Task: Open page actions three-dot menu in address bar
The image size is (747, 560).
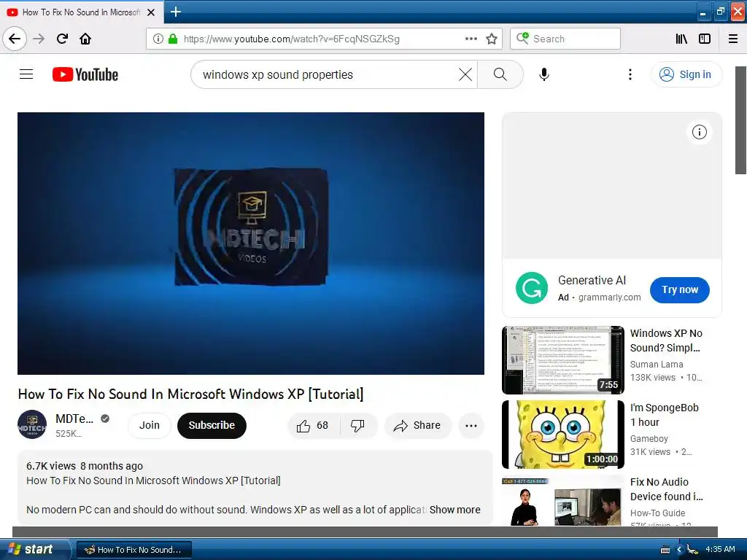Action: coord(471,39)
